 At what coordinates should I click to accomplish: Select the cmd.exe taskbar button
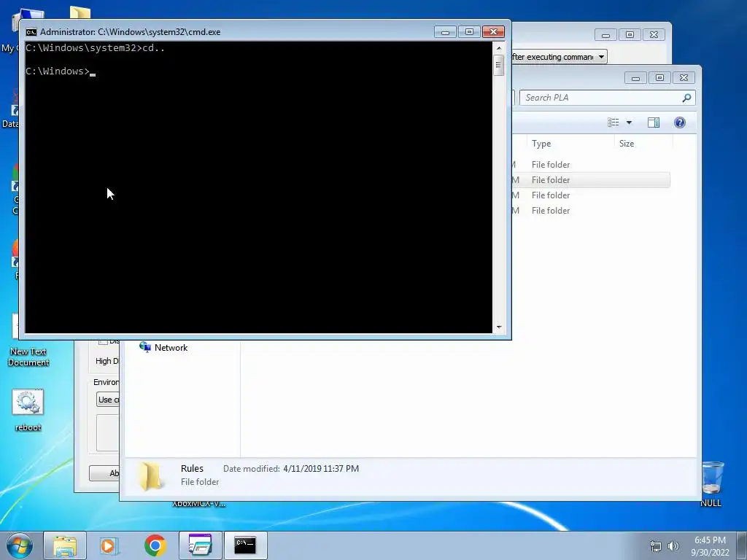pyautogui.click(x=245, y=545)
